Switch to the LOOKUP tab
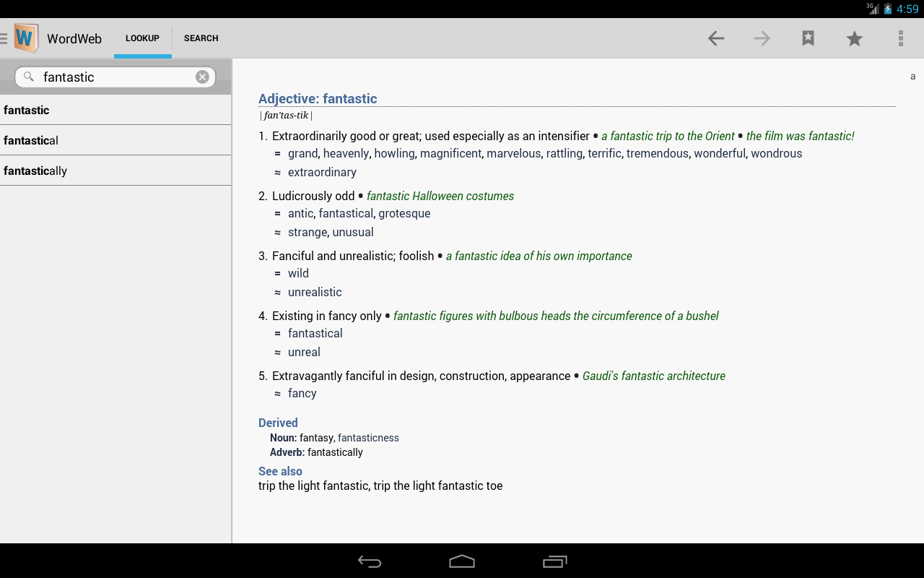This screenshot has height=578, width=924. tap(142, 38)
